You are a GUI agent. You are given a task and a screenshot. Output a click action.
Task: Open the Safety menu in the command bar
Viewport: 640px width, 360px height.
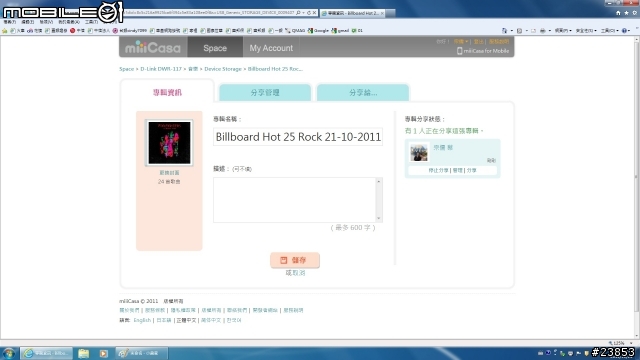(586, 31)
